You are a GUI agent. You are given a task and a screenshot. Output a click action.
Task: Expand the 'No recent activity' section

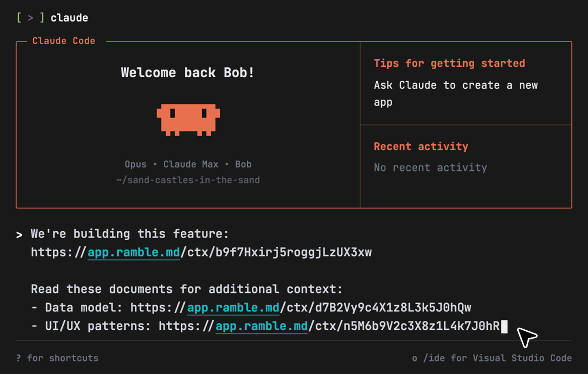coord(430,167)
